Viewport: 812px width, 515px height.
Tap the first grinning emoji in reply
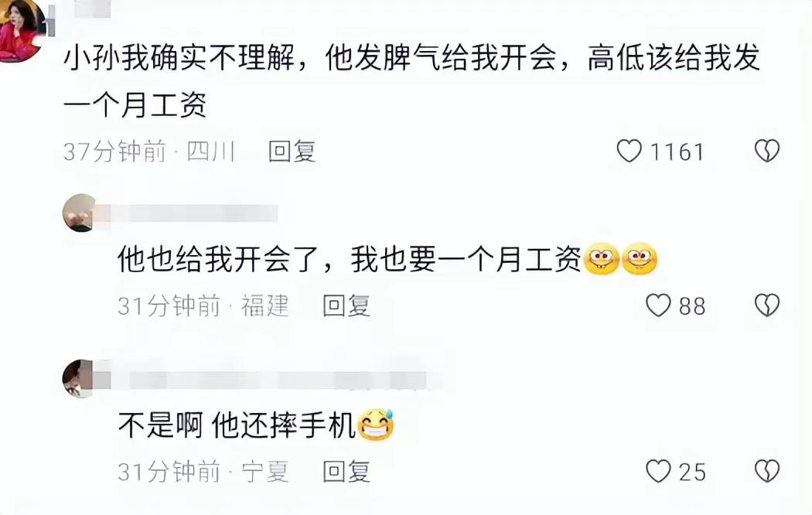coord(601,257)
